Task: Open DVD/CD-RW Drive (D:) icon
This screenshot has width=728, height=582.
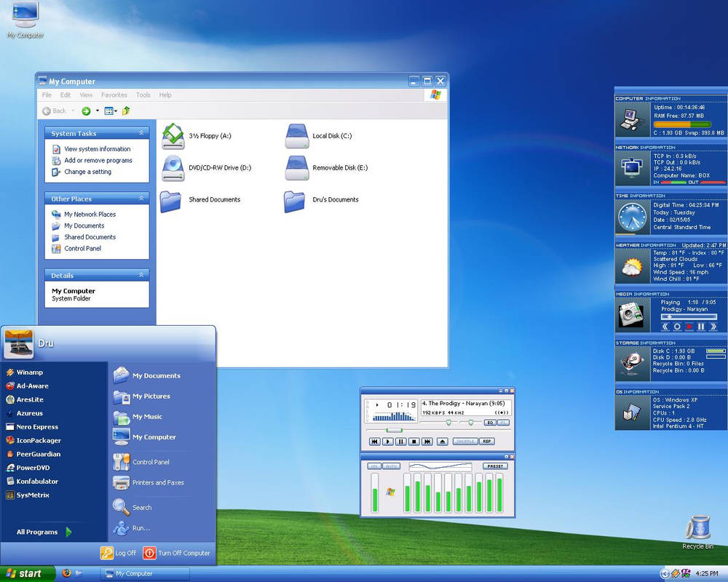Action: [173, 168]
